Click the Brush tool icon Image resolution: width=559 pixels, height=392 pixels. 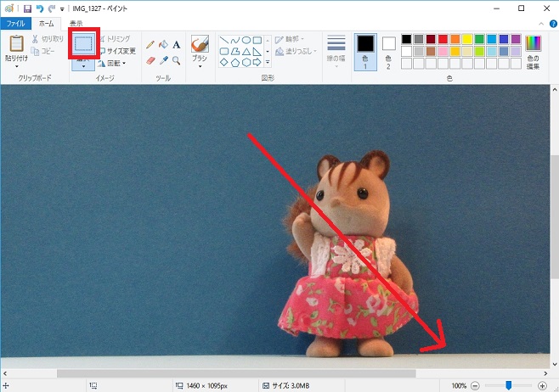coord(200,44)
